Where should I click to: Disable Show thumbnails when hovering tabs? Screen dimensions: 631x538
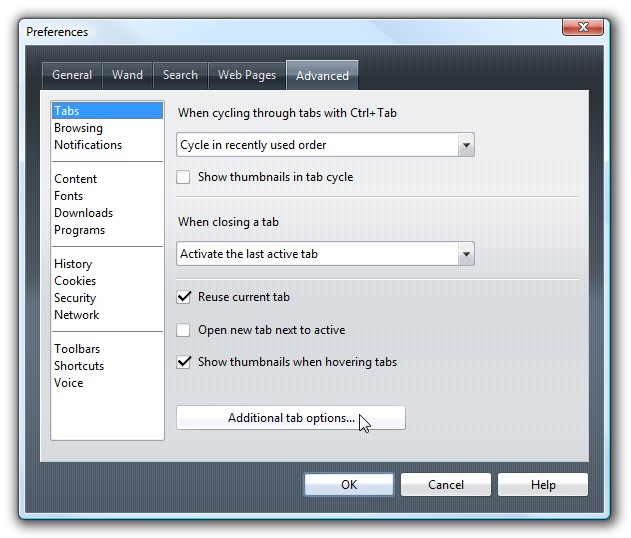(x=184, y=362)
